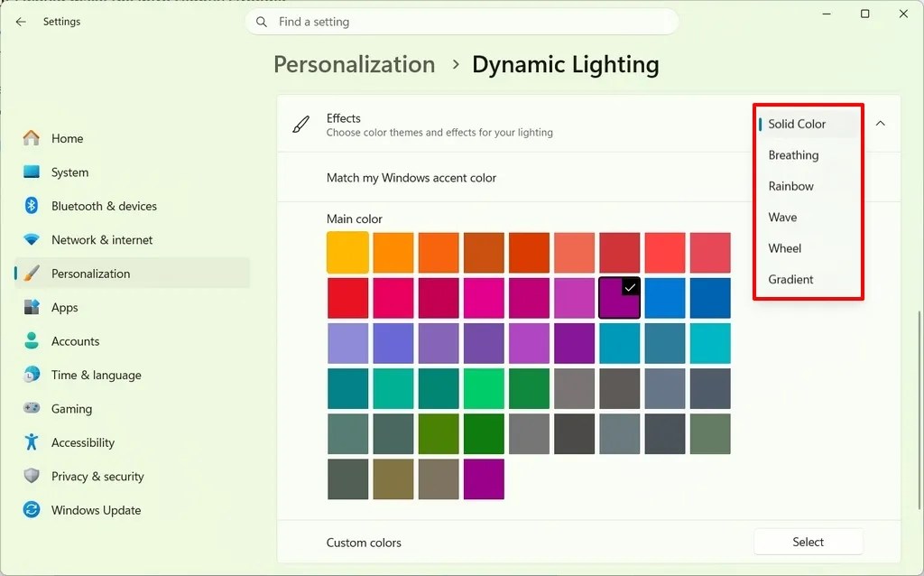Click the Dynamic Lighting page title
This screenshot has height=576, width=924.
[x=565, y=64]
